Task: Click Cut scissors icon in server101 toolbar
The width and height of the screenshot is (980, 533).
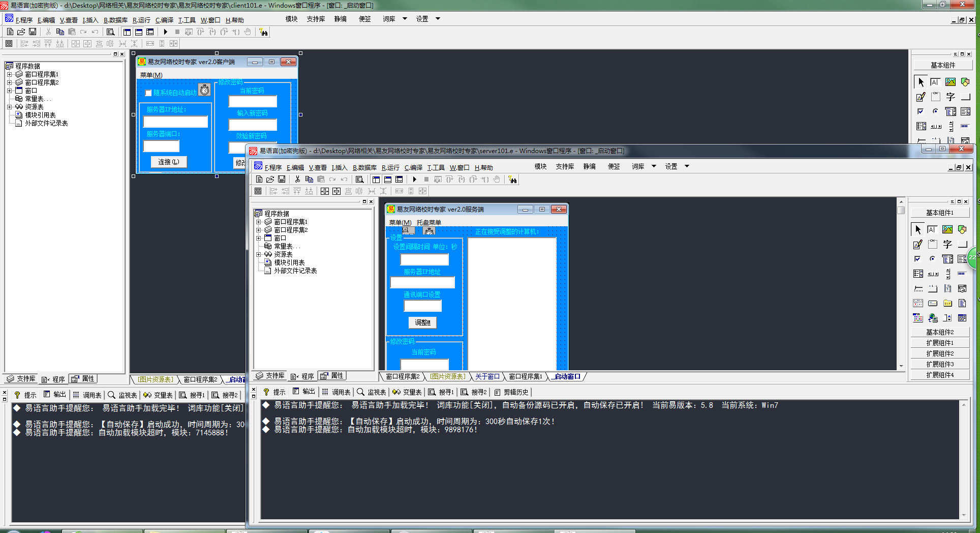Action: (x=297, y=179)
